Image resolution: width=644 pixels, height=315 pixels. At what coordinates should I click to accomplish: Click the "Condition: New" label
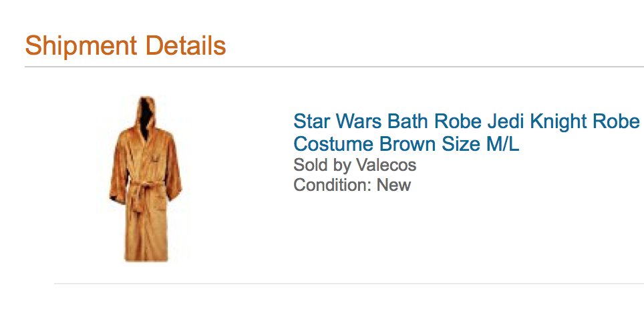(x=352, y=185)
